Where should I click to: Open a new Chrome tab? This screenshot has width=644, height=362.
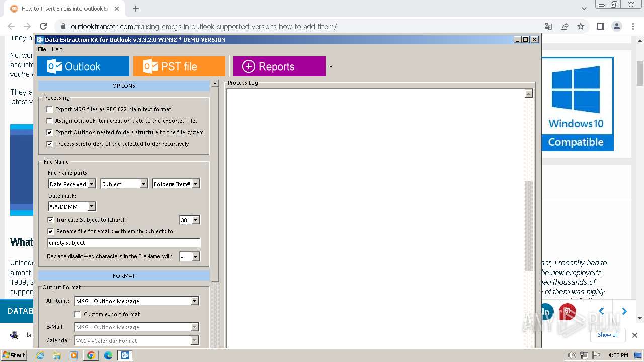(135, 9)
